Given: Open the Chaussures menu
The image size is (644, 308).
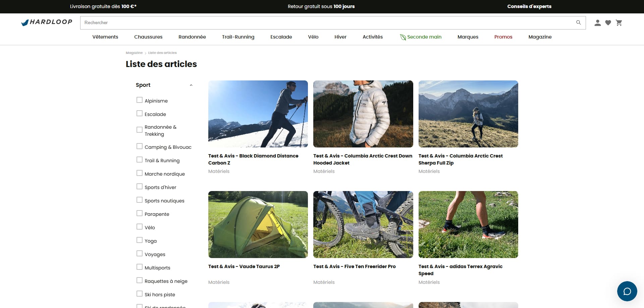Looking at the screenshot, I should point(148,37).
